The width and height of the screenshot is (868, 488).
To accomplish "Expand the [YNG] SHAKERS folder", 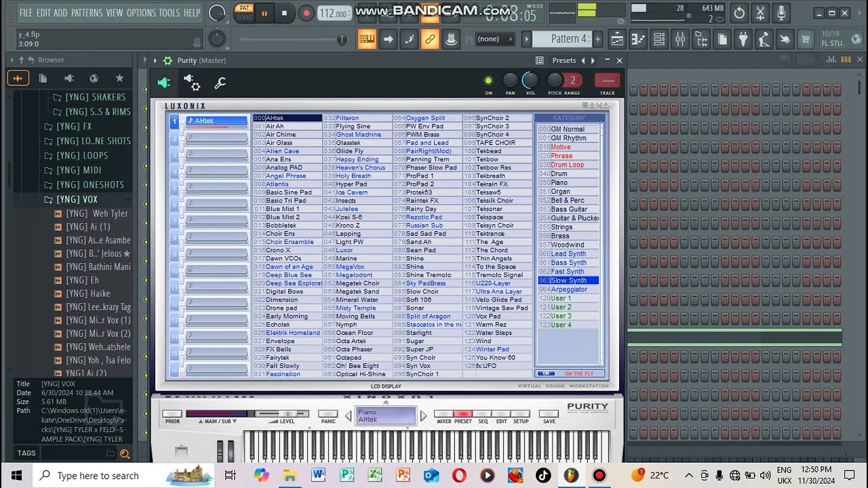I will point(90,97).
